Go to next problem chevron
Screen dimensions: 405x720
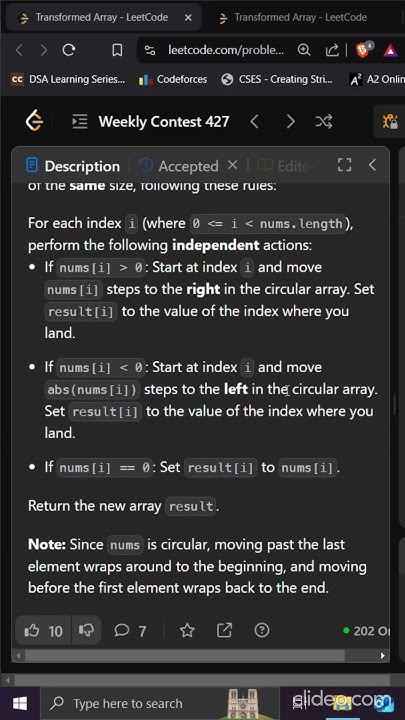tap(290, 122)
